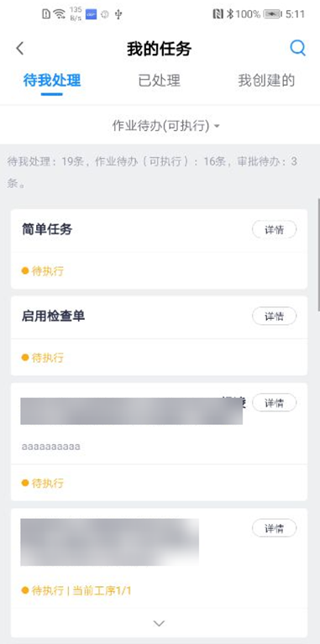
Task: Tap the Wi-Fi status icon
Action: pyautogui.click(x=60, y=14)
